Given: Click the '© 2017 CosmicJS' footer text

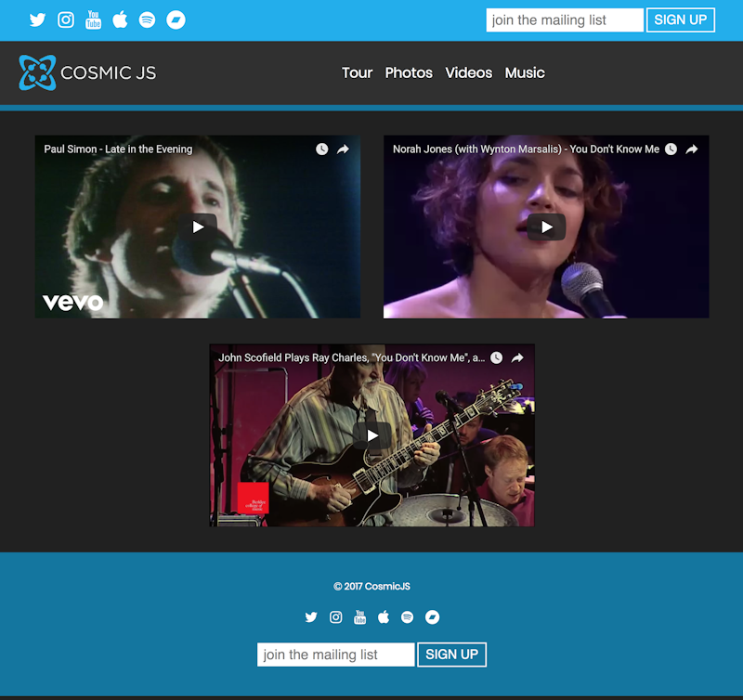Looking at the screenshot, I should pyautogui.click(x=372, y=587).
